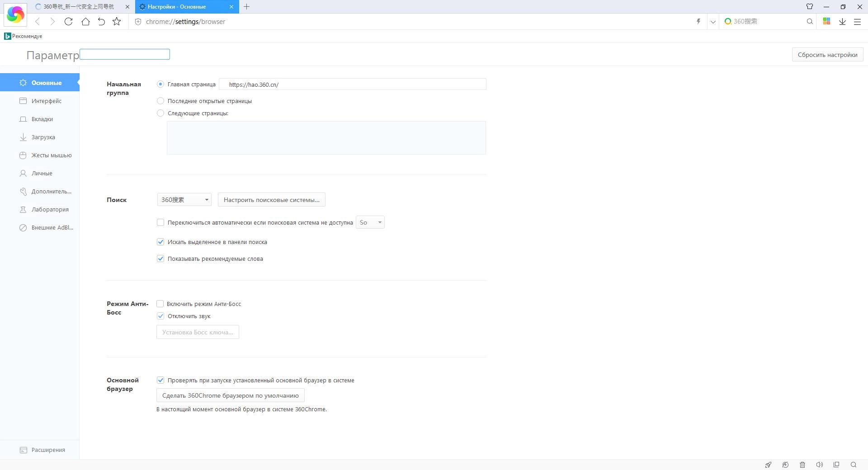Open Интерфейс settings section
This screenshot has width=868, height=470.
coord(40,101)
